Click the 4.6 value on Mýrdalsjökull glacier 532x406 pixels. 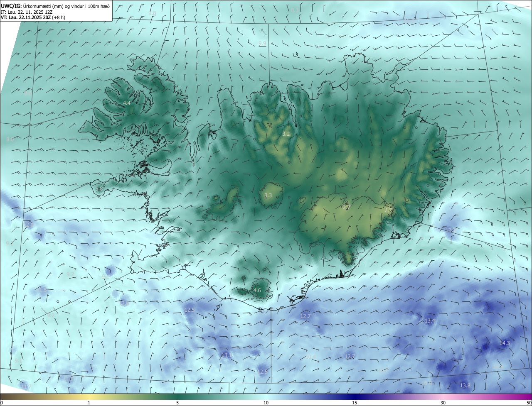coord(257,290)
